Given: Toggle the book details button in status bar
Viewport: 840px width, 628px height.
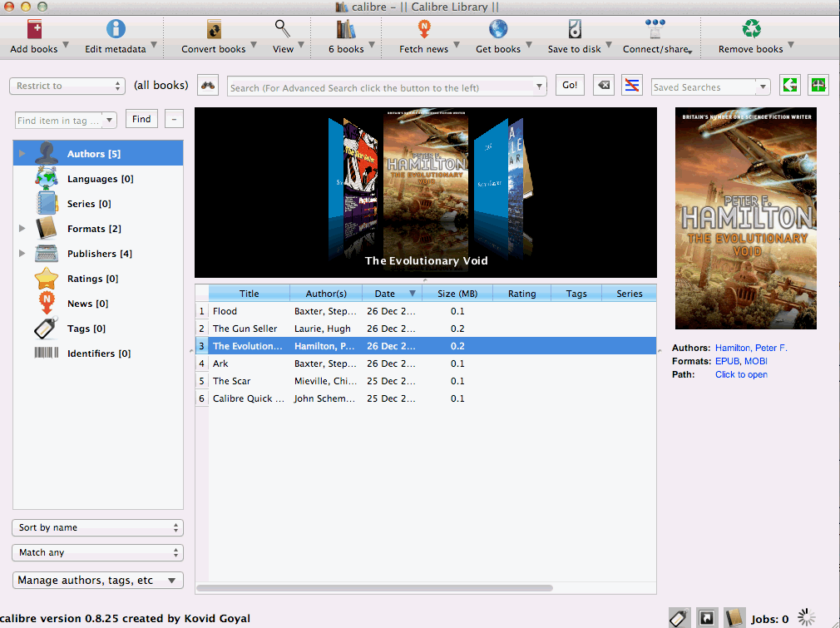Looking at the screenshot, I should (734, 618).
